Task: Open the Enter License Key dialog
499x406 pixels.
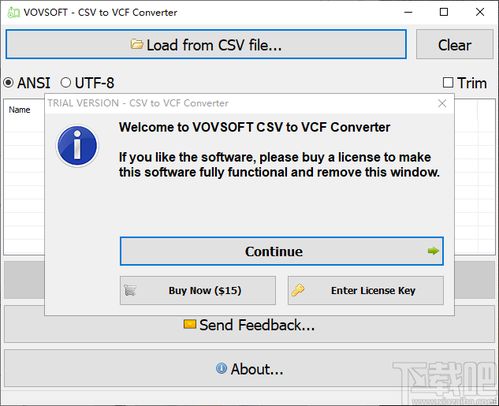Action: [366, 290]
